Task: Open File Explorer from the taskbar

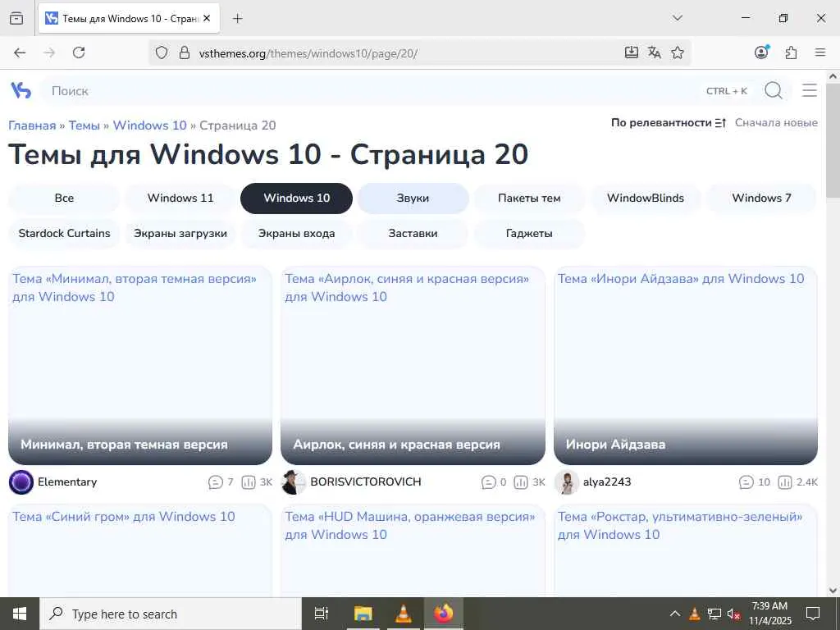Action: coord(363,614)
